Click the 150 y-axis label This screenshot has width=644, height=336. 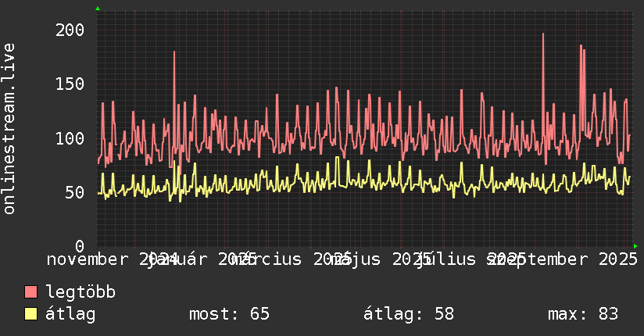(x=70, y=84)
